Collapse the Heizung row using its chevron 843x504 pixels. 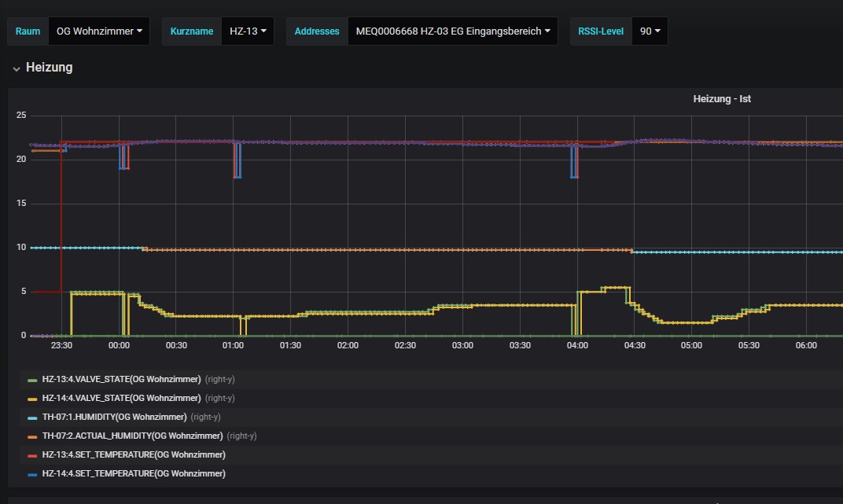pos(16,68)
